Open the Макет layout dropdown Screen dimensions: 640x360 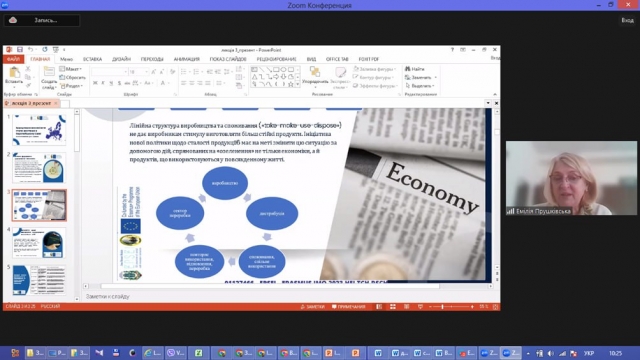tap(71, 69)
